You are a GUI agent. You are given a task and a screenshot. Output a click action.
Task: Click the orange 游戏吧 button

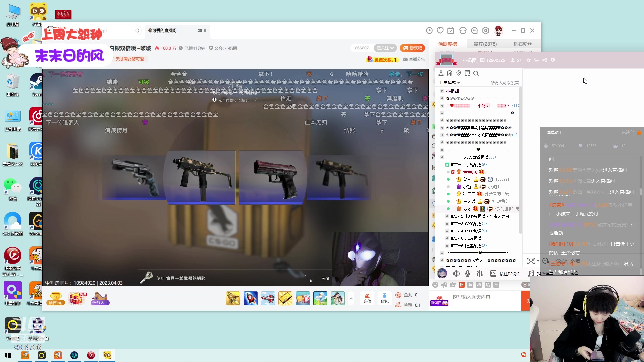pyautogui.click(x=412, y=48)
